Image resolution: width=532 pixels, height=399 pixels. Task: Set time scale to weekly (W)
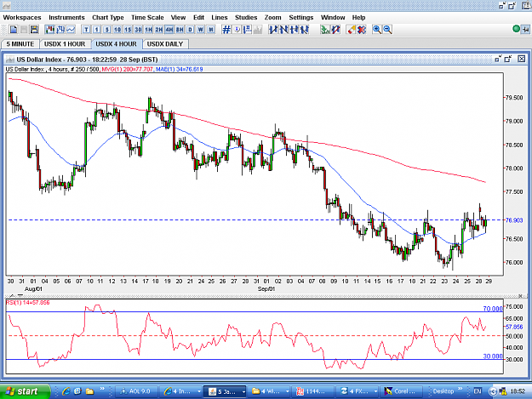pyautogui.click(x=201, y=30)
